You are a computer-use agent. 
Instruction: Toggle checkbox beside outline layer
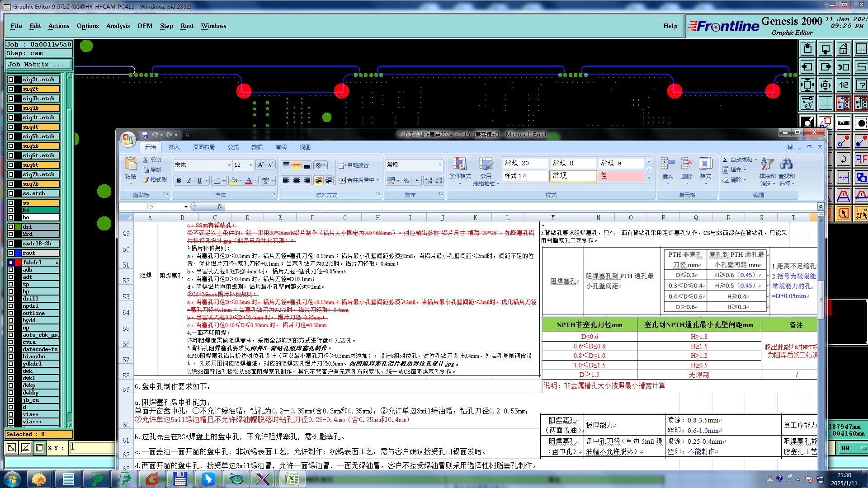tap(11, 313)
